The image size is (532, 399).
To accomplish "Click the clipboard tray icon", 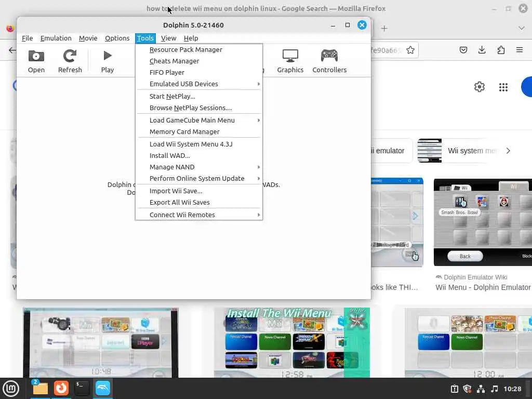I will click(454, 389).
